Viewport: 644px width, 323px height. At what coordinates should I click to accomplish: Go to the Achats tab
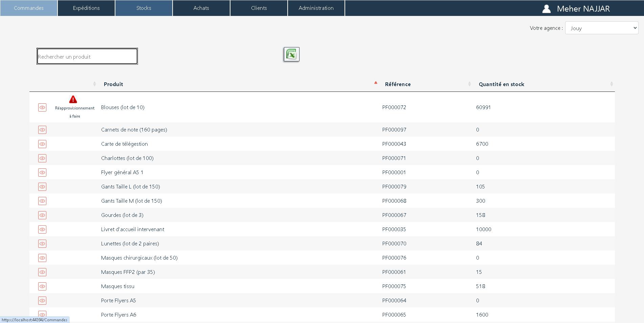(x=201, y=8)
